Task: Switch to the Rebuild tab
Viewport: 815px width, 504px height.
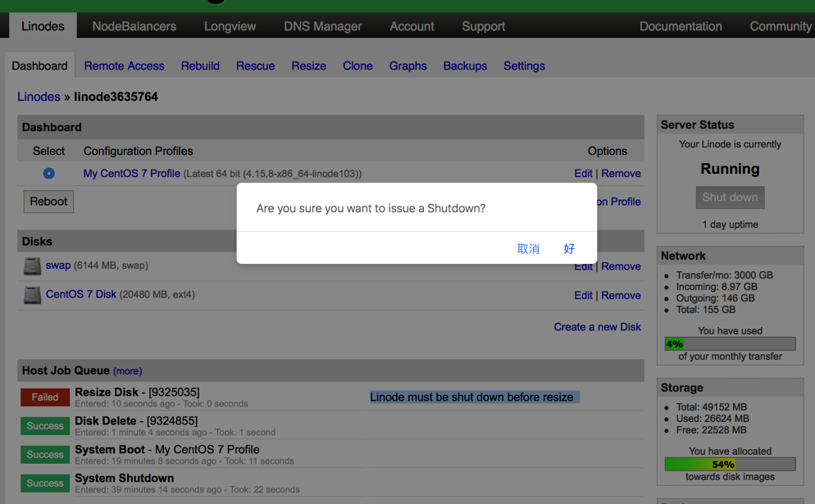Action: [x=200, y=66]
